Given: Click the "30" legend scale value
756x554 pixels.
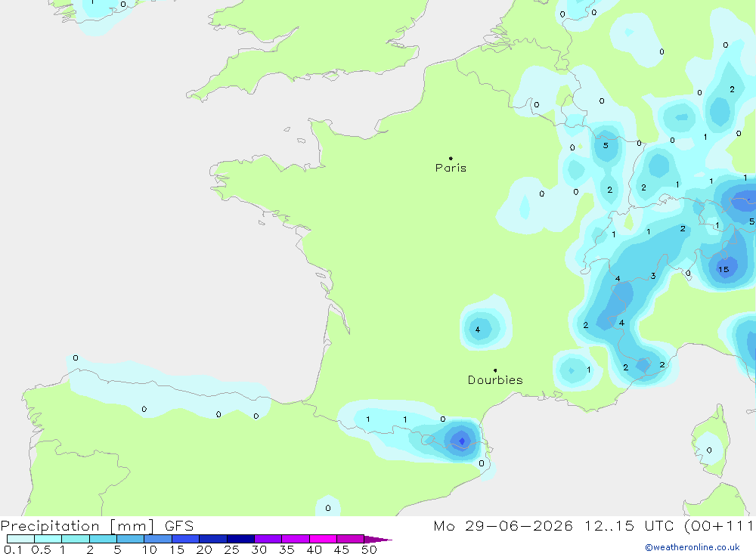Looking at the screenshot, I should (x=259, y=549).
